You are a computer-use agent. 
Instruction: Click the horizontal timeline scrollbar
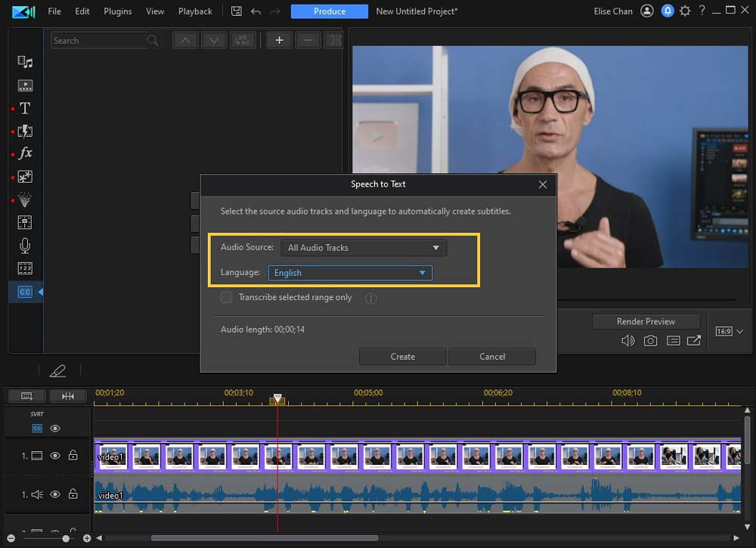click(x=265, y=538)
